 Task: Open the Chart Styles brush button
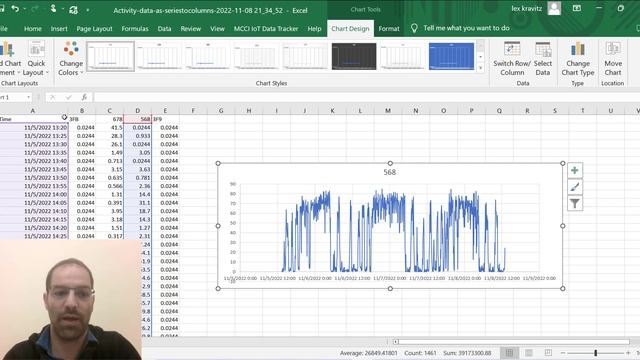coord(575,187)
